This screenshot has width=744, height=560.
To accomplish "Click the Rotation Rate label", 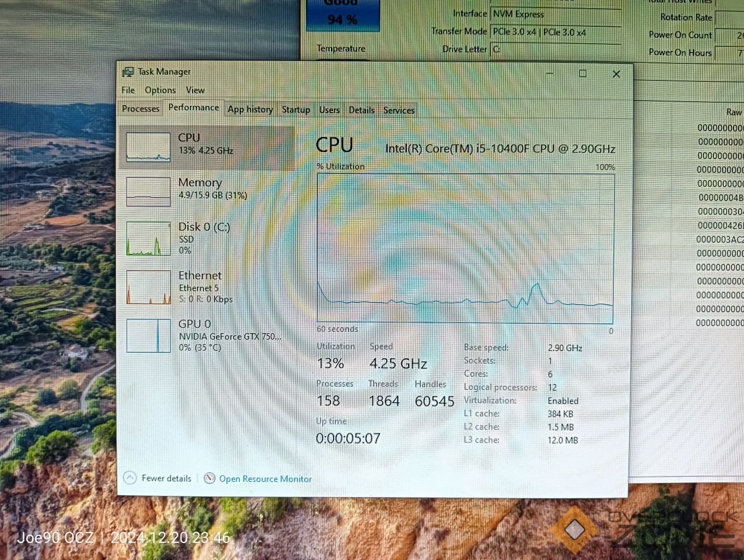I will (x=686, y=17).
